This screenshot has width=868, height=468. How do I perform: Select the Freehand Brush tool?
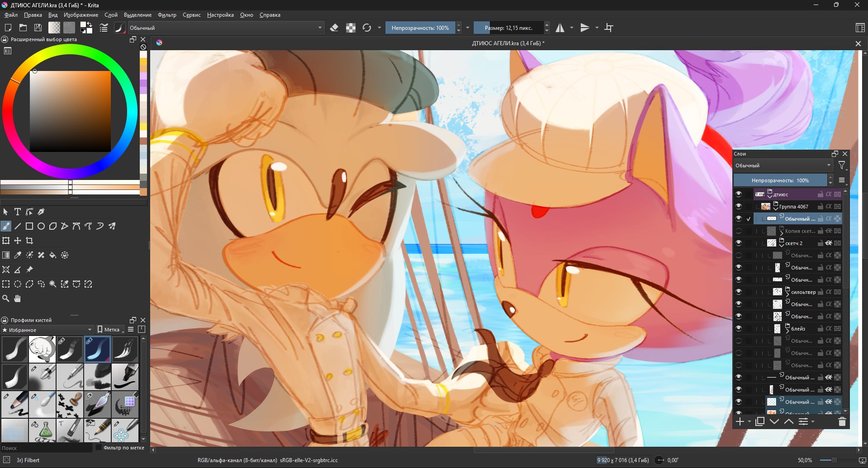point(6,226)
